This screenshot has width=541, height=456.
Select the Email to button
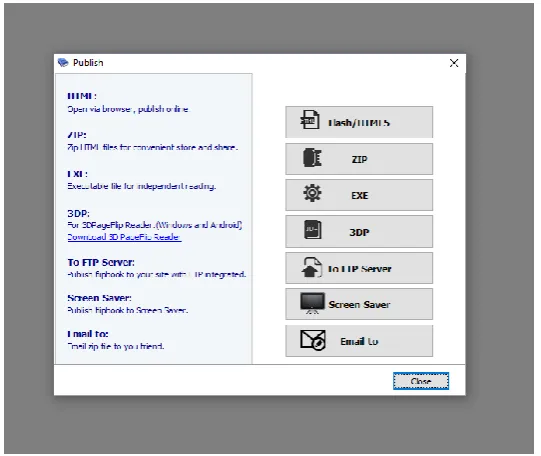pos(359,341)
